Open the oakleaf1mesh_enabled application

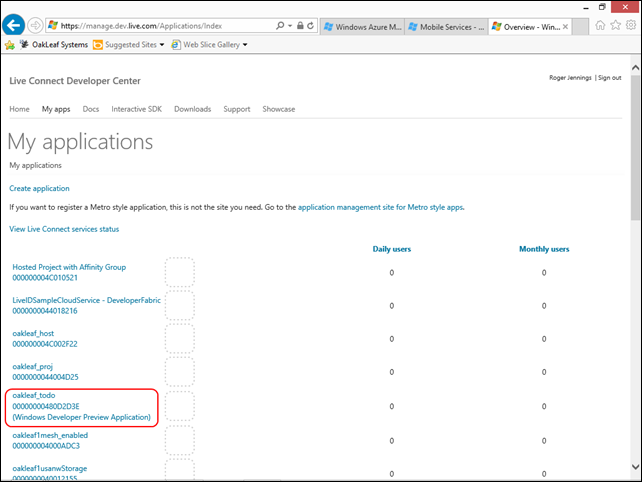[50, 435]
